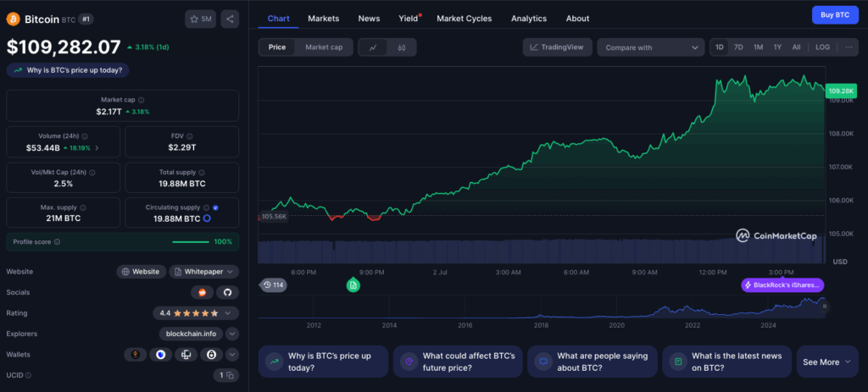Open the three-dots chart options menu

click(x=849, y=47)
